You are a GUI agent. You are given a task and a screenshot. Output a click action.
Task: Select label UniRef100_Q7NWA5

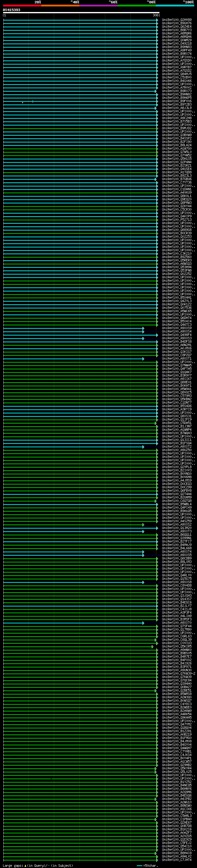point(177,365)
